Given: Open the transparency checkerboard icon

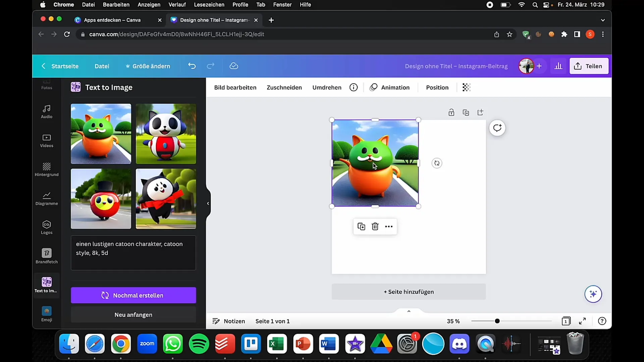Looking at the screenshot, I should point(467,87).
